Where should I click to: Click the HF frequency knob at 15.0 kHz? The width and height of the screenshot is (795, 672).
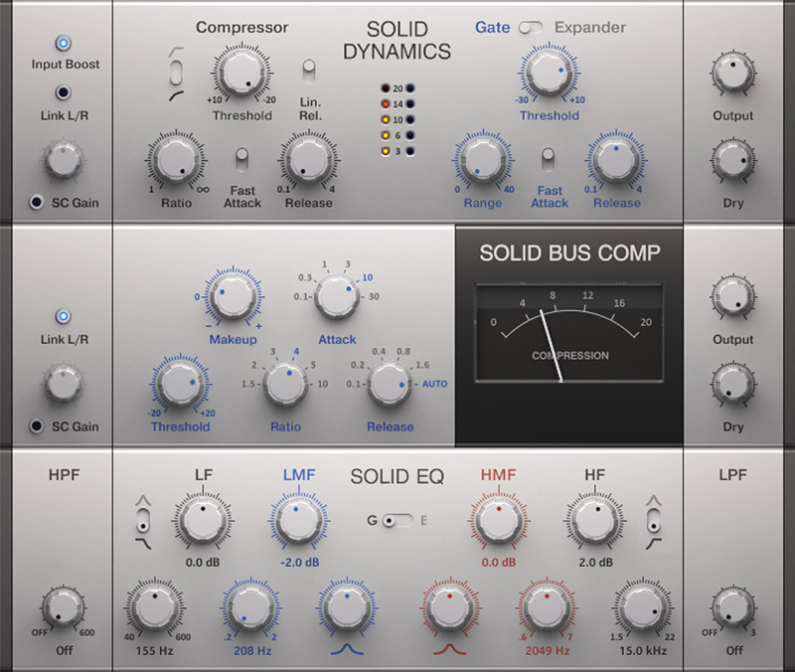coord(642,607)
